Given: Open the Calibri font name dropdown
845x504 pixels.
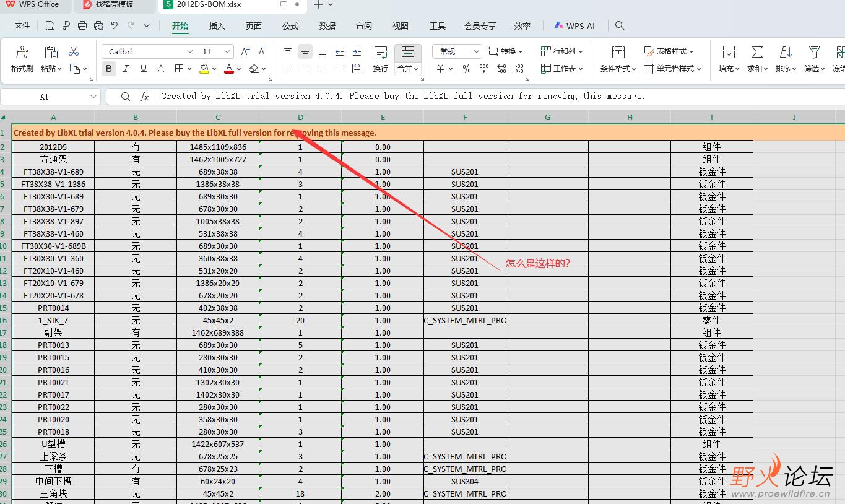Looking at the screenshot, I should 189,51.
